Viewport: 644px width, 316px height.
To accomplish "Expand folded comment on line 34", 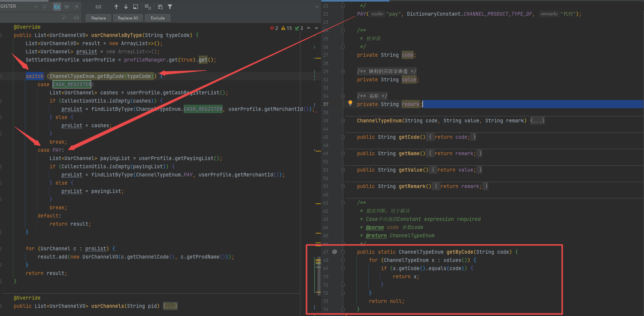I will [343, 96].
